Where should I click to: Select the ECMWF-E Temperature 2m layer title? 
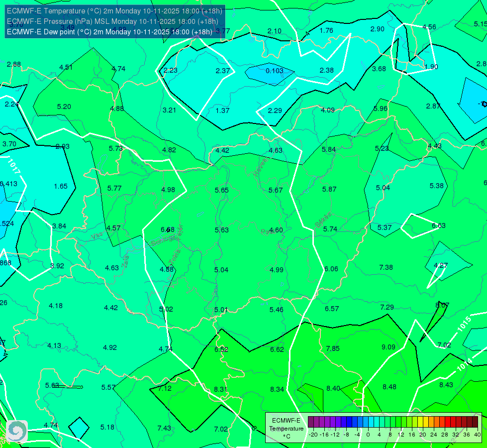pos(114,11)
